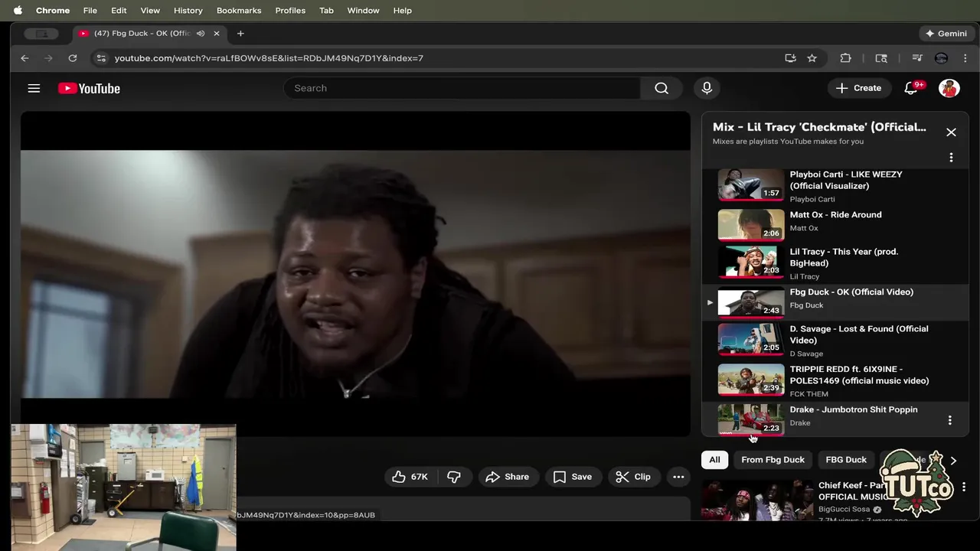
Task: Play Drake - Jumbotron Shit Poppin thumbnail
Action: 751,420
